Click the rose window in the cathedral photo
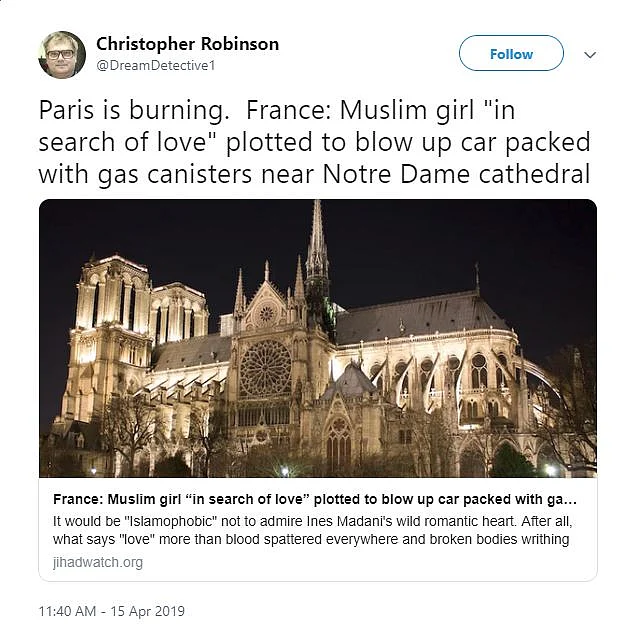634x625 pixels. (x=265, y=368)
